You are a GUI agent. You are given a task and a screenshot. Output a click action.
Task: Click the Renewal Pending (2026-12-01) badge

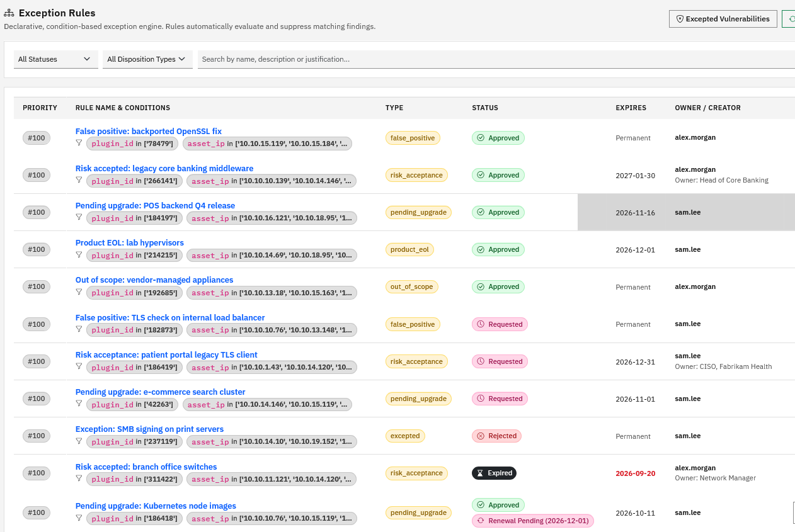[533, 521]
